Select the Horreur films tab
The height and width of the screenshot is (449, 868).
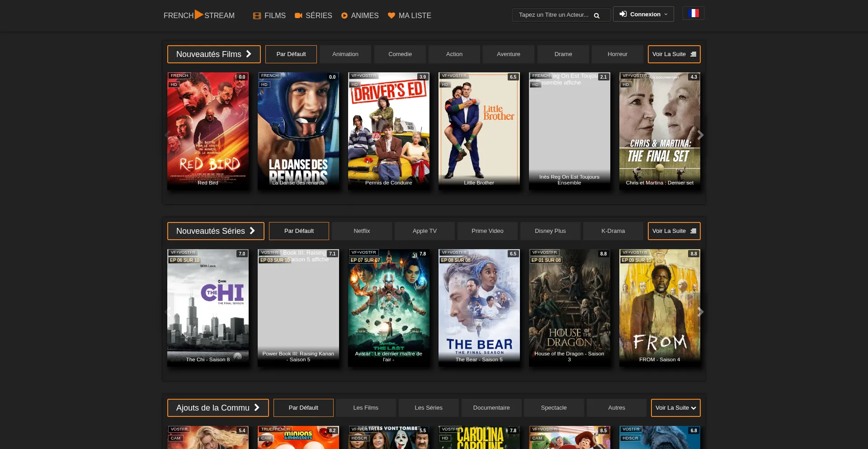618,54
